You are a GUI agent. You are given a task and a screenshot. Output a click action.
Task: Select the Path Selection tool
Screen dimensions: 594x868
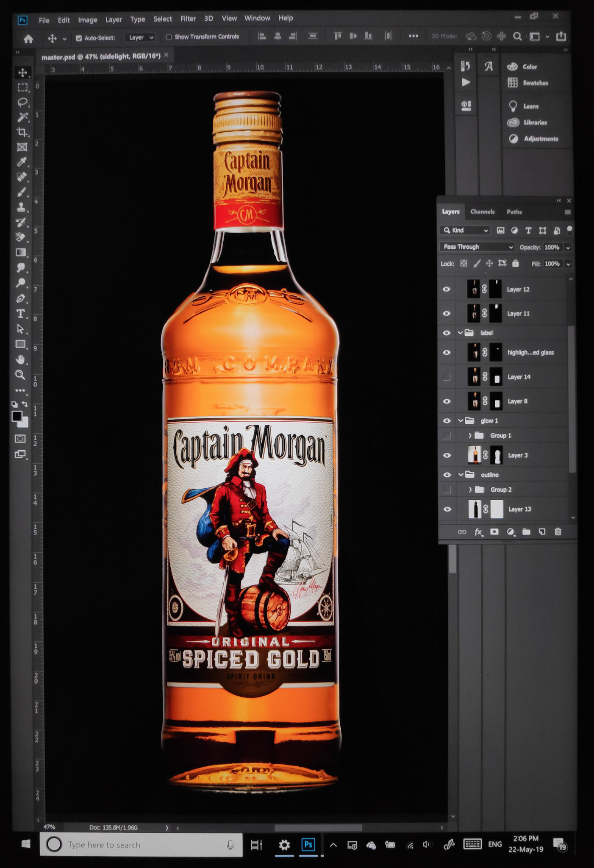20,329
